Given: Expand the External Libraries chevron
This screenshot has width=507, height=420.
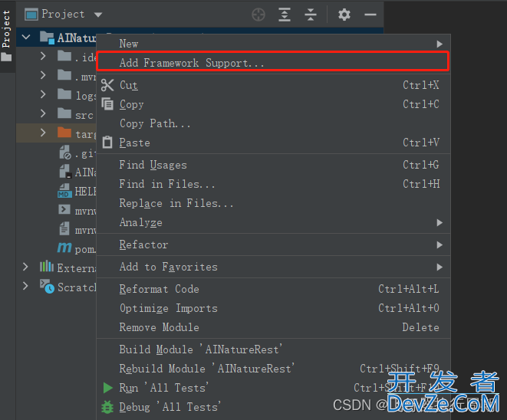Looking at the screenshot, I should coord(25,267).
